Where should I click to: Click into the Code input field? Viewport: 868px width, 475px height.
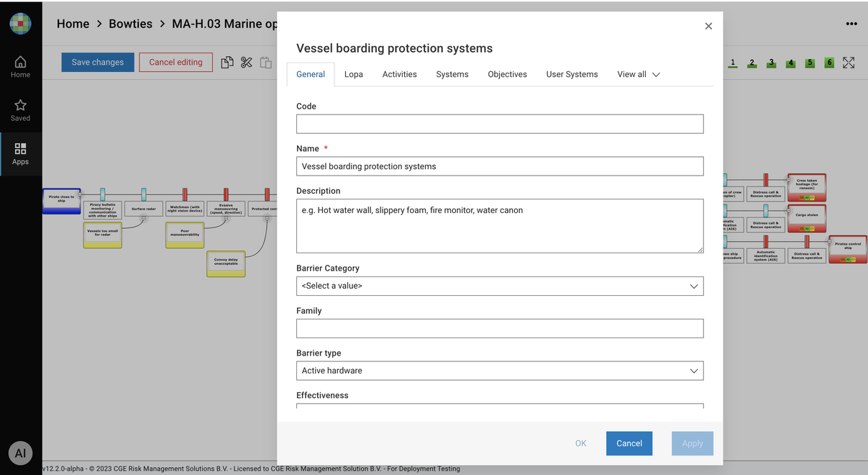[500, 124]
